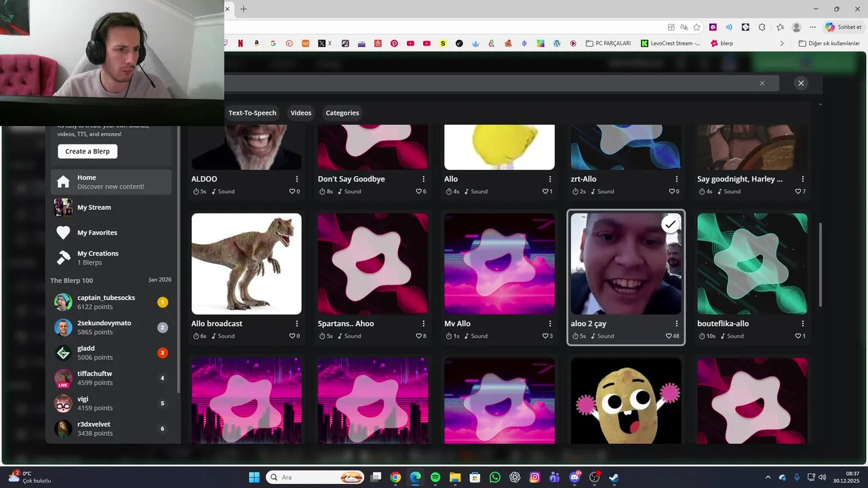Viewport: 868px width, 488px height.
Task: Open three-dot menu for Mv Allo
Action: pos(550,323)
